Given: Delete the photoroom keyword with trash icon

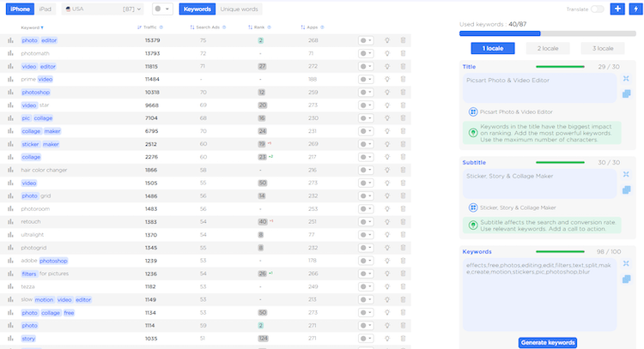Looking at the screenshot, I should (403, 208).
